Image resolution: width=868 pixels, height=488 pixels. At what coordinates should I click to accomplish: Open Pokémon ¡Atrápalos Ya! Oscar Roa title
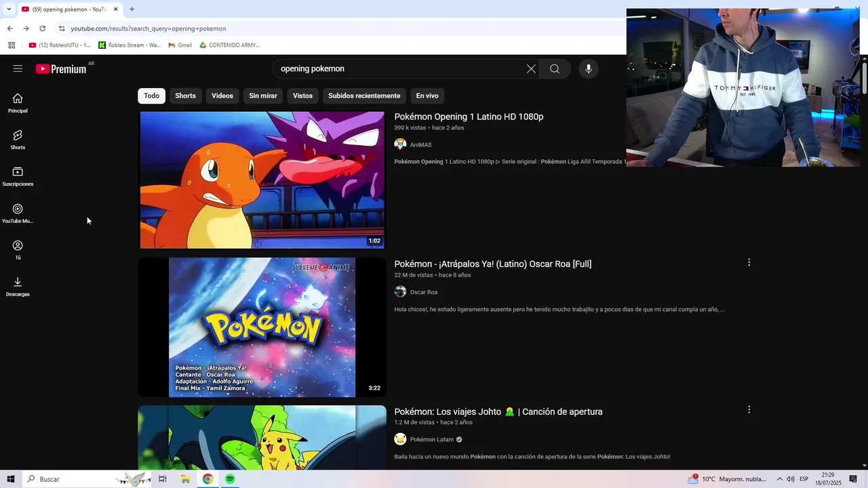tap(493, 264)
